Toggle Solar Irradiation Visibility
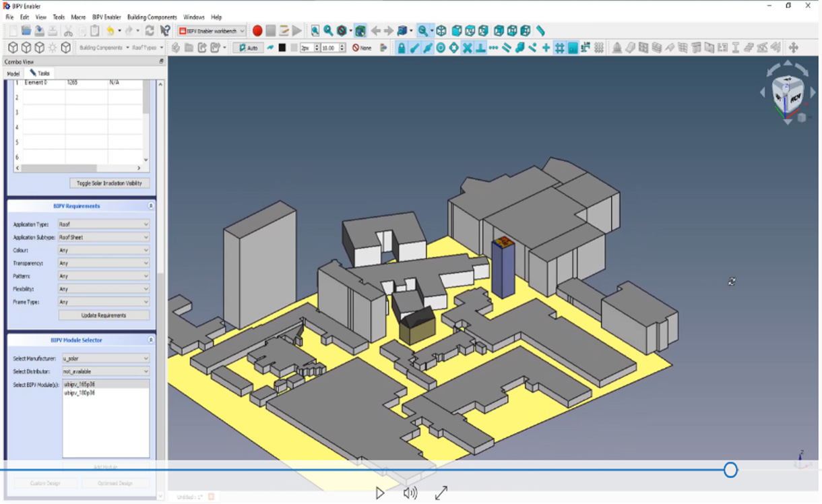This screenshot has width=822, height=504. point(109,183)
